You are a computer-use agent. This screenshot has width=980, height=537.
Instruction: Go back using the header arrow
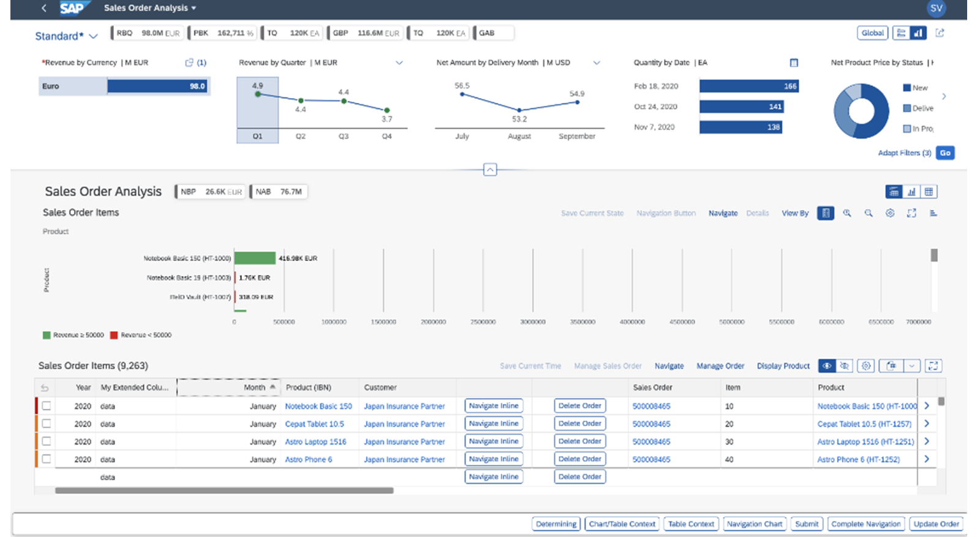43,8
